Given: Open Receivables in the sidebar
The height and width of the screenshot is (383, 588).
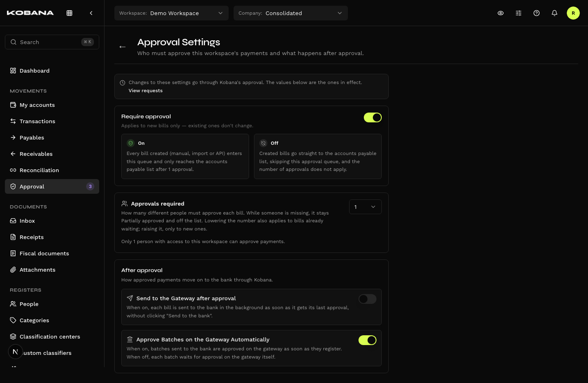Looking at the screenshot, I should point(52,154).
